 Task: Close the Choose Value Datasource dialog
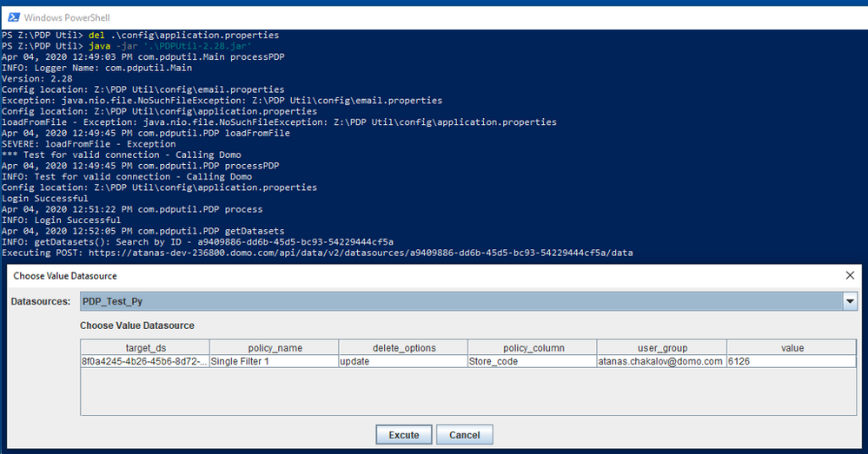point(850,275)
